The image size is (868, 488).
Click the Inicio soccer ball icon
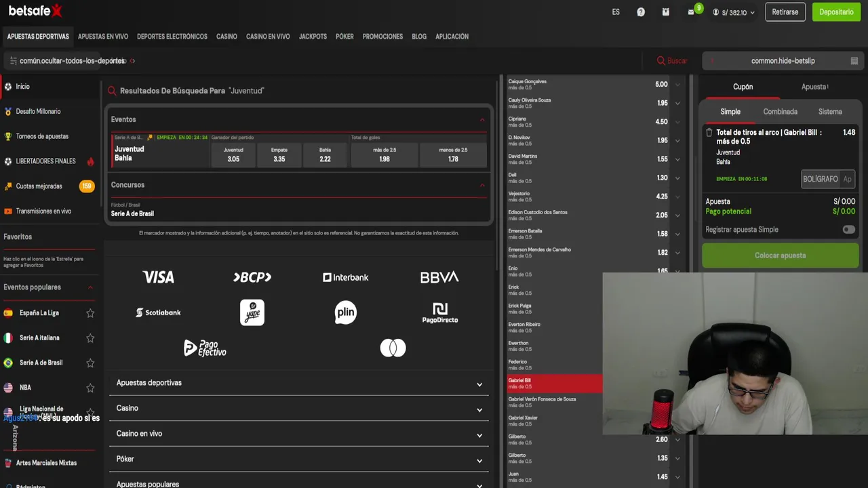pyautogui.click(x=8, y=87)
